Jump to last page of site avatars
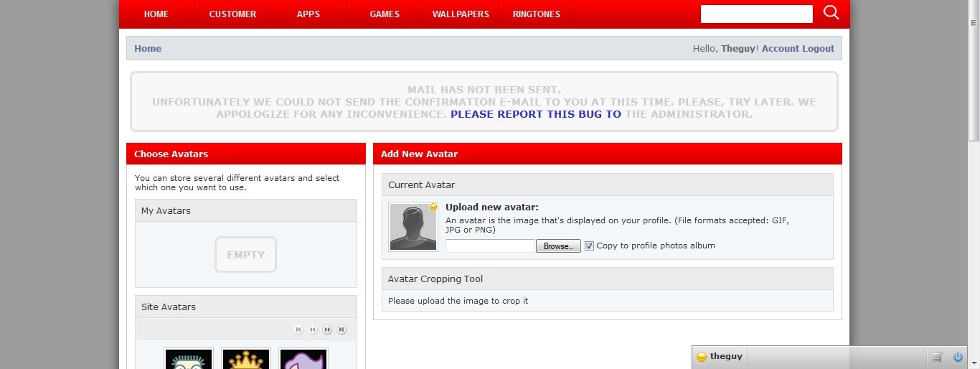 click(x=341, y=330)
